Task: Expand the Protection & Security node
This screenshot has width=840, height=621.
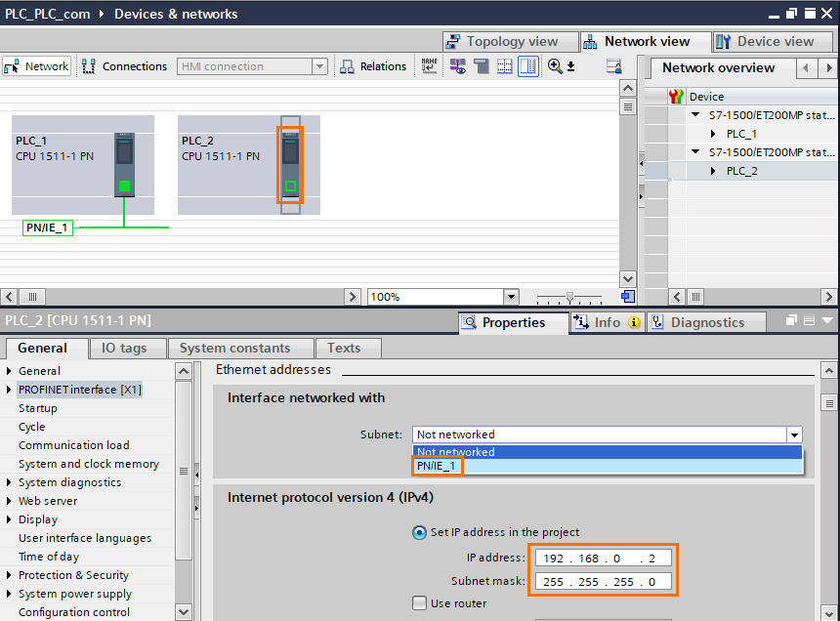Action: (9, 575)
